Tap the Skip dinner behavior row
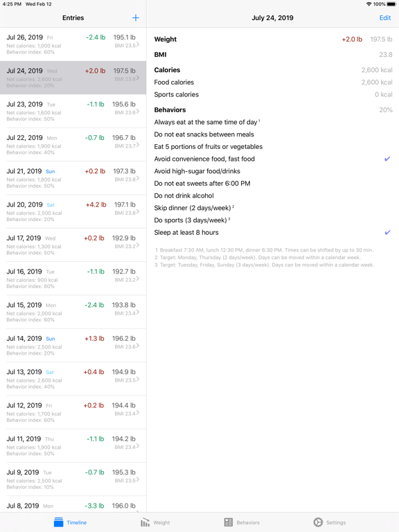399x532 pixels. click(x=273, y=208)
